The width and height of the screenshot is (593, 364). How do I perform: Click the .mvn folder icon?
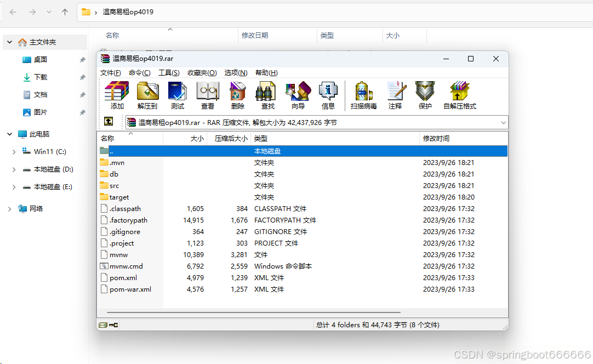click(104, 162)
